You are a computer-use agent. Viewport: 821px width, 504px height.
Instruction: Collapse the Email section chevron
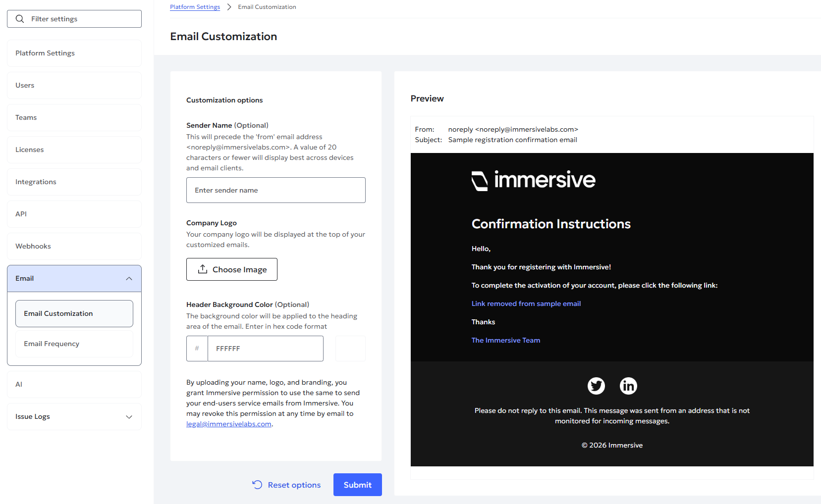pos(129,278)
